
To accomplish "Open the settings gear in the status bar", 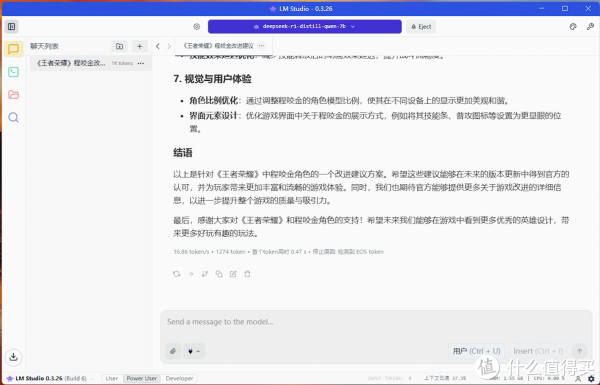I will 591,378.
